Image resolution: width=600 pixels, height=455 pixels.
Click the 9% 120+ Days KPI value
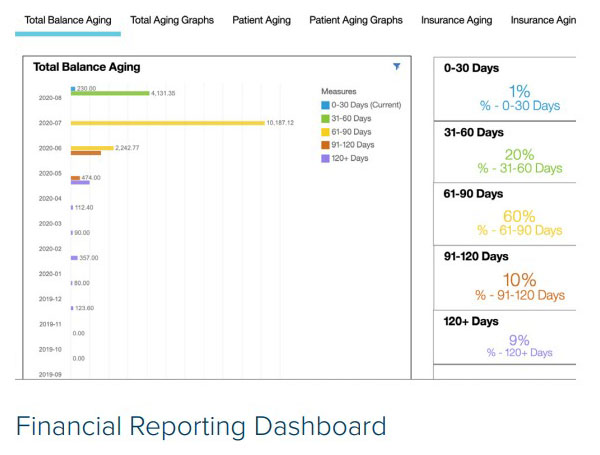(519, 340)
